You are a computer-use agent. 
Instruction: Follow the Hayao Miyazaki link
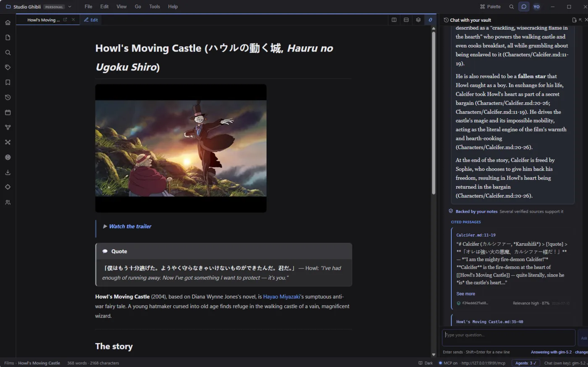281,297
